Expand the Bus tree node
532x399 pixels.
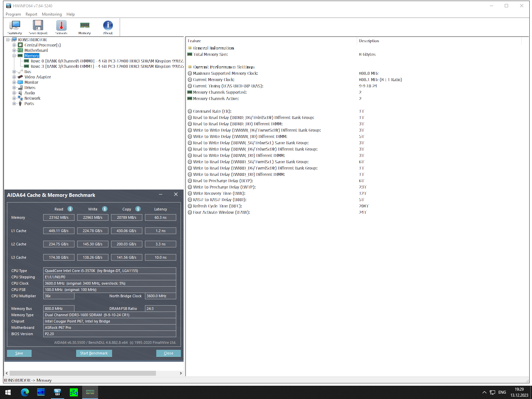point(14,71)
